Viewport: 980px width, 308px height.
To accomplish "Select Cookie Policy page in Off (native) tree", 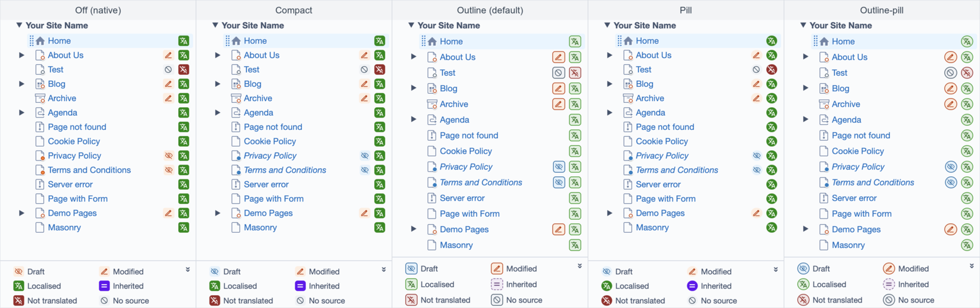I will tap(73, 141).
